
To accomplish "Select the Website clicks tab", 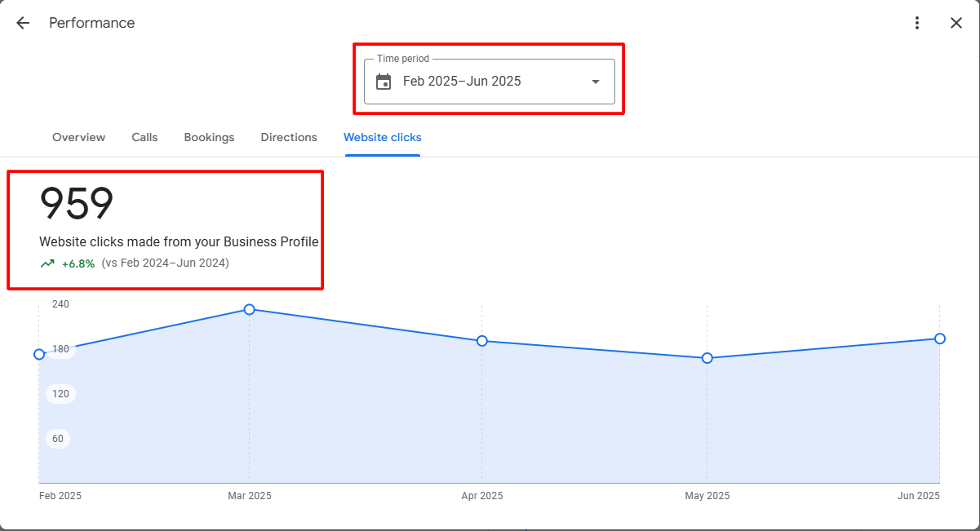I will pyautogui.click(x=383, y=137).
